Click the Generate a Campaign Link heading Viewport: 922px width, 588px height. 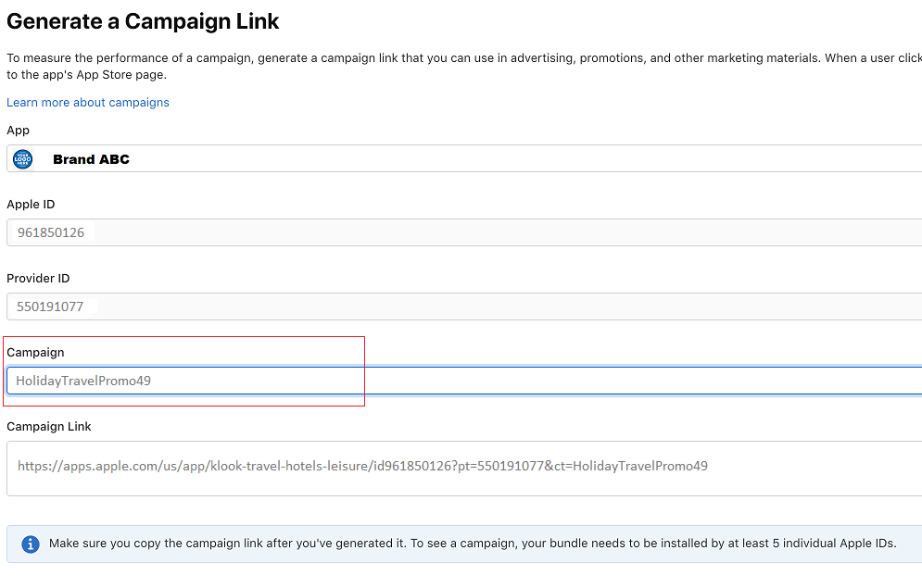tap(143, 21)
